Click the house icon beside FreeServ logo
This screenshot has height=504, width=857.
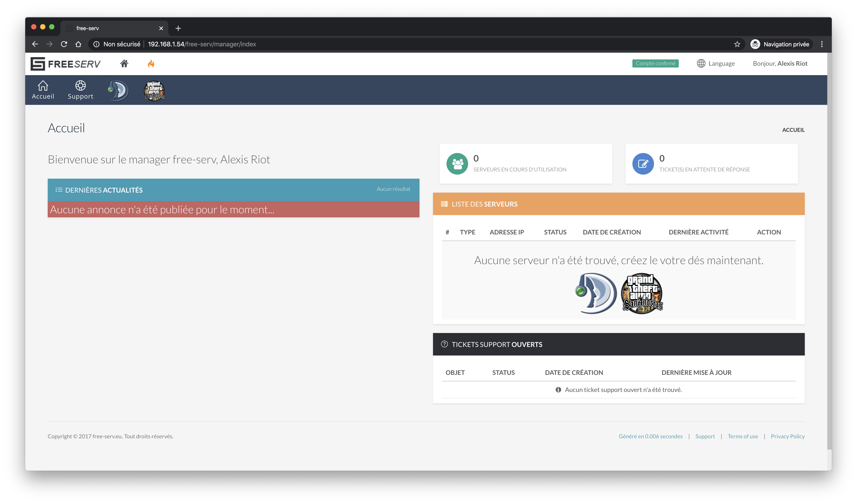[124, 64]
